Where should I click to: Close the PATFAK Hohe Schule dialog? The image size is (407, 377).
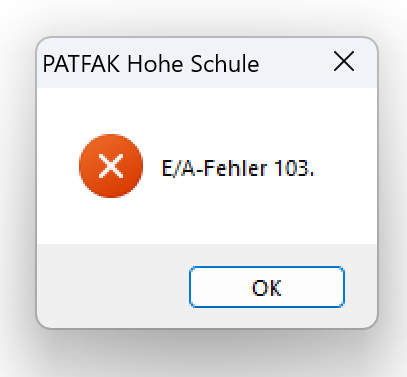click(x=344, y=61)
